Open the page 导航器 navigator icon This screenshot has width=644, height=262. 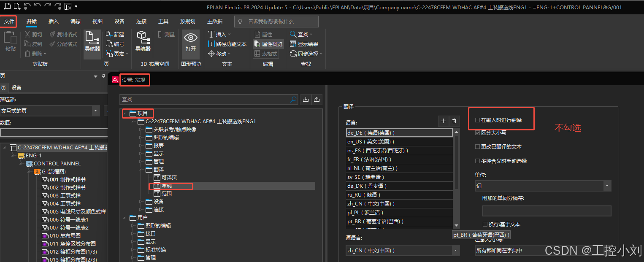(92, 38)
